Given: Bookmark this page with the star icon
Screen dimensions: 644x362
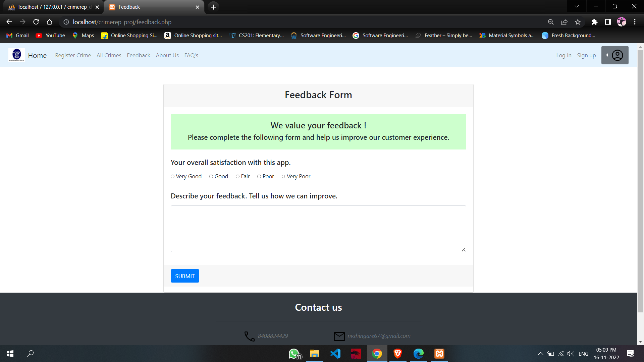Looking at the screenshot, I should pyautogui.click(x=578, y=22).
